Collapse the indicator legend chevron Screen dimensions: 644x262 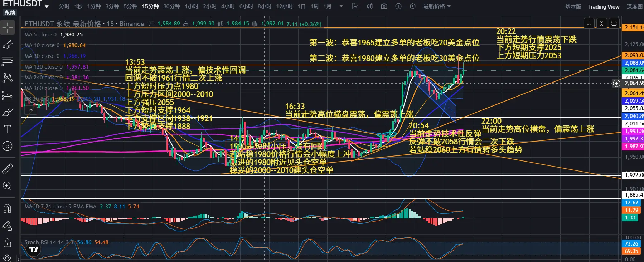pyautogui.click(x=30, y=110)
